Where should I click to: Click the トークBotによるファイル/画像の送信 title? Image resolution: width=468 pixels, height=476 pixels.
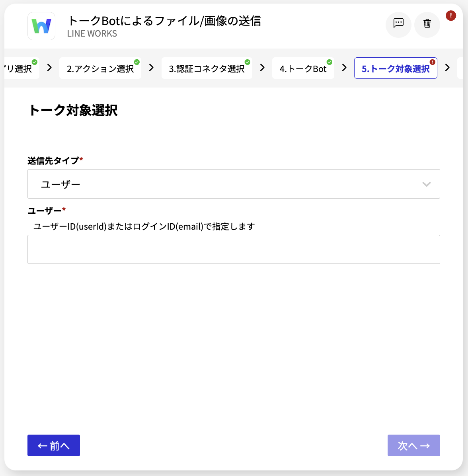164,21
